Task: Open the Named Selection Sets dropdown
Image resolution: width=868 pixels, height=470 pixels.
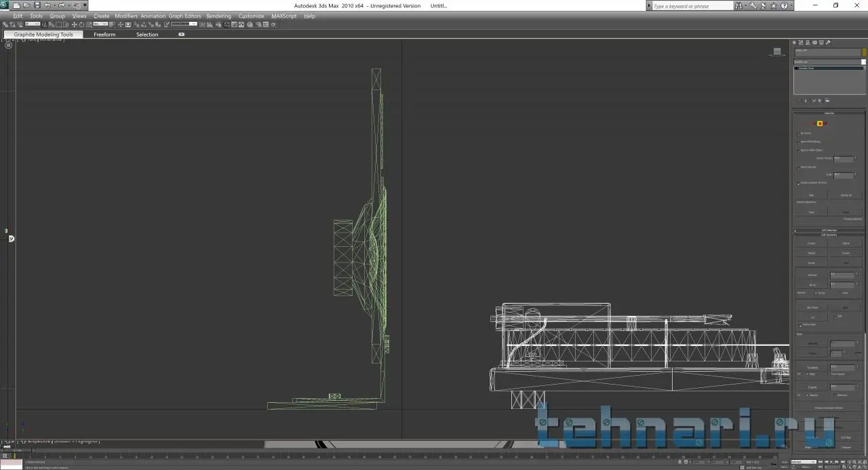Action: (184, 24)
